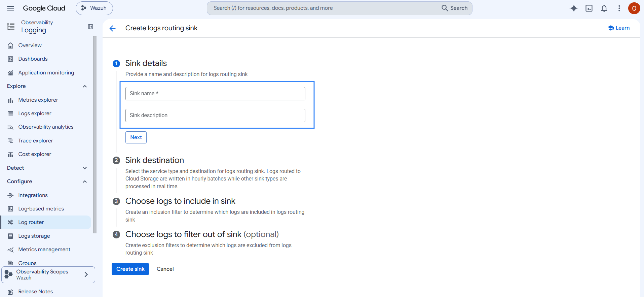Screen dimensions: 644x297
Task: Click the Dashboards icon in sidebar
Action: pos(11,59)
